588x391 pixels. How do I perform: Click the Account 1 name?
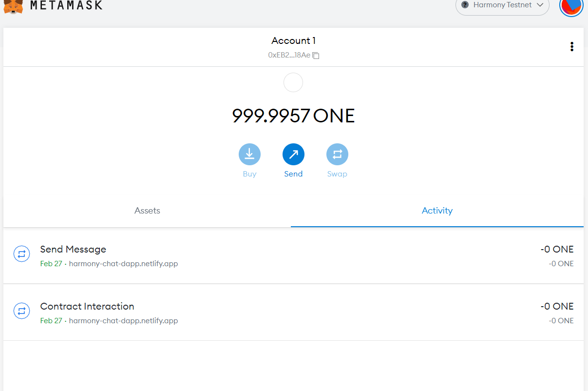[293, 40]
